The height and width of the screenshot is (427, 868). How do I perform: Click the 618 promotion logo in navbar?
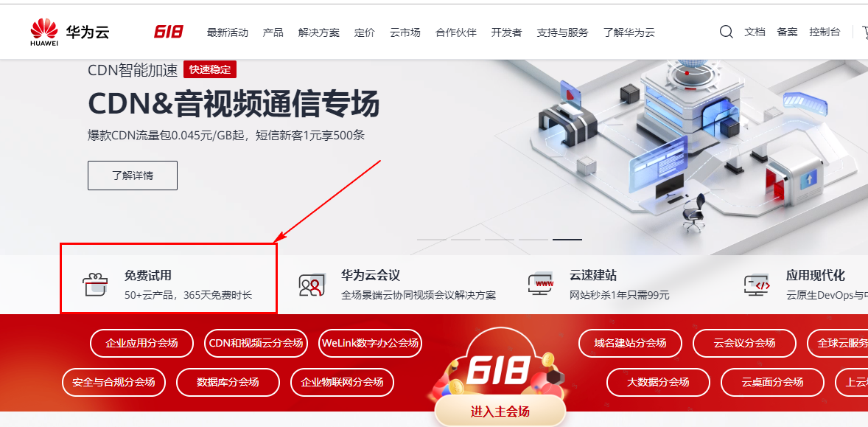[x=168, y=32]
